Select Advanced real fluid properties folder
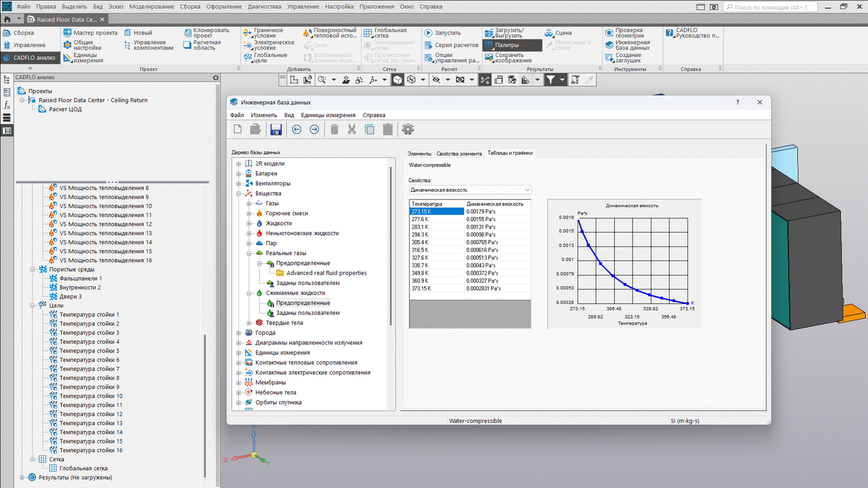Image resolution: width=868 pixels, height=488 pixels. point(326,273)
